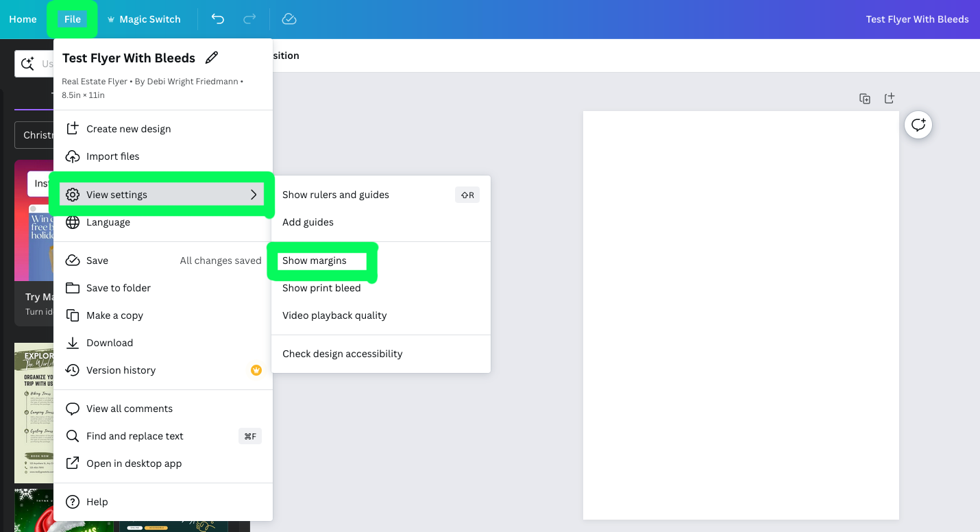Click the redo arrow icon
This screenshot has width=980, height=532.
[x=249, y=19]
